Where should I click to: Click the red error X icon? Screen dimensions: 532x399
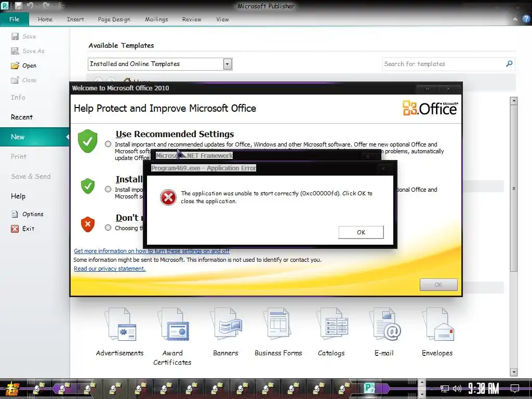pos(168,197)
